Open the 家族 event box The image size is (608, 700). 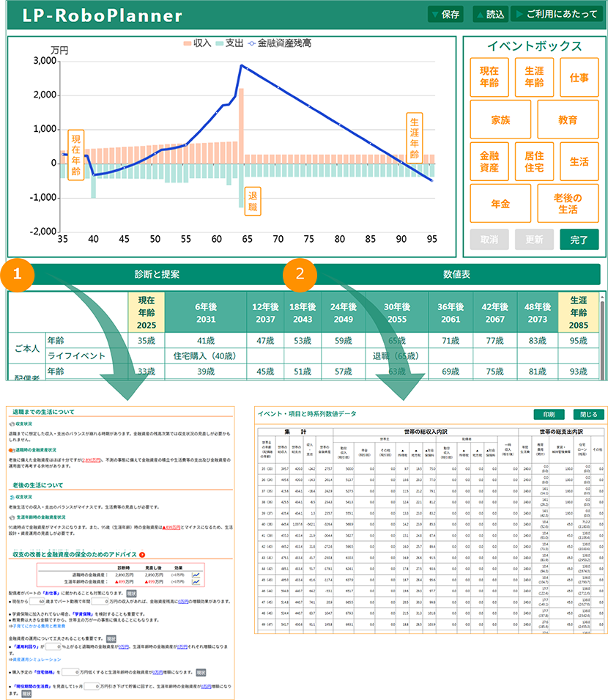point(500,119)
